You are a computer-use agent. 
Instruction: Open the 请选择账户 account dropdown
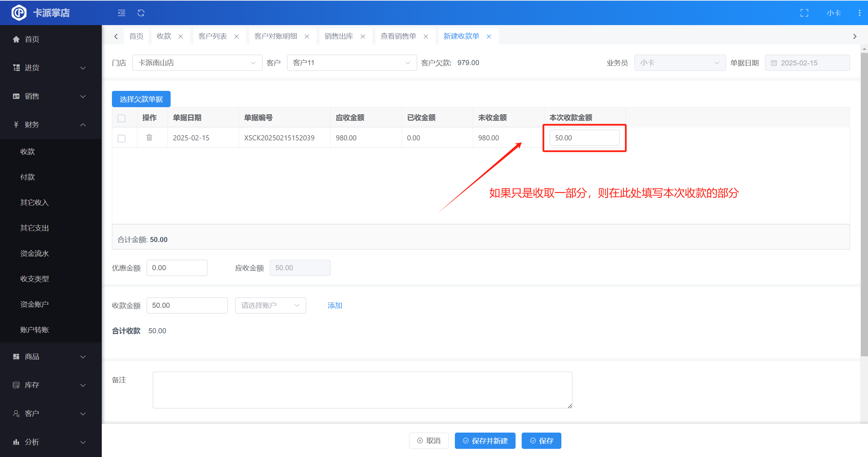point(270,305)
